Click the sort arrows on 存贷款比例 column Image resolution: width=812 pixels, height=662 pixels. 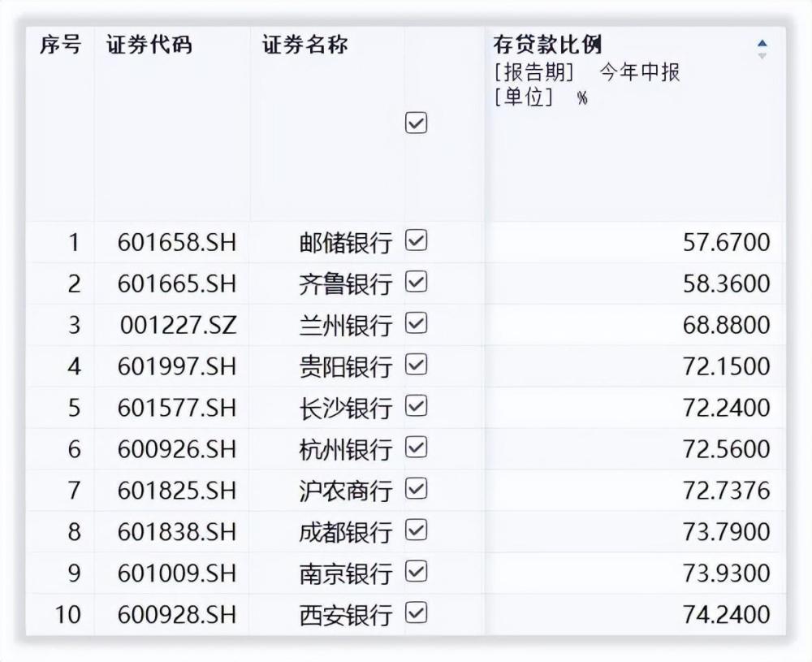(x=762, y=49)
